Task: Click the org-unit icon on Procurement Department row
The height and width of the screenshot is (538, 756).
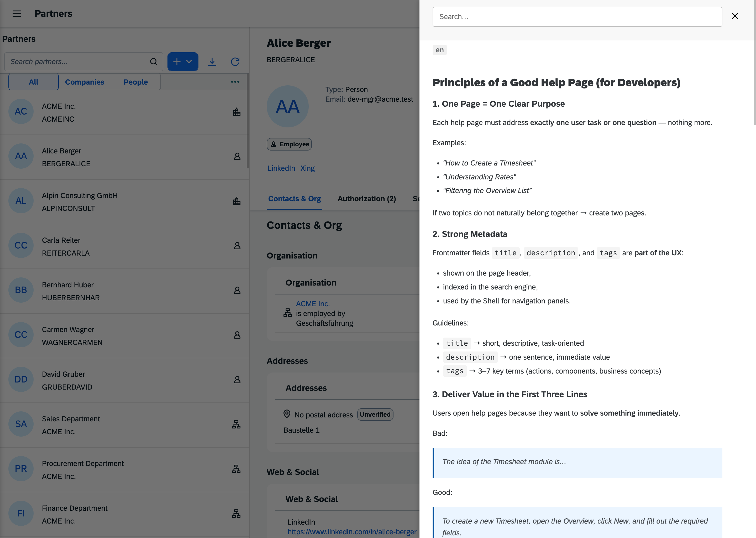Action: pos(236,469)
